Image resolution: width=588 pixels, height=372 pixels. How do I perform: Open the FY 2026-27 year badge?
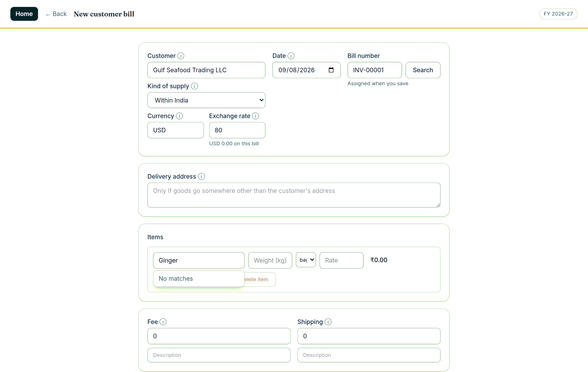[x=558, y=14]
